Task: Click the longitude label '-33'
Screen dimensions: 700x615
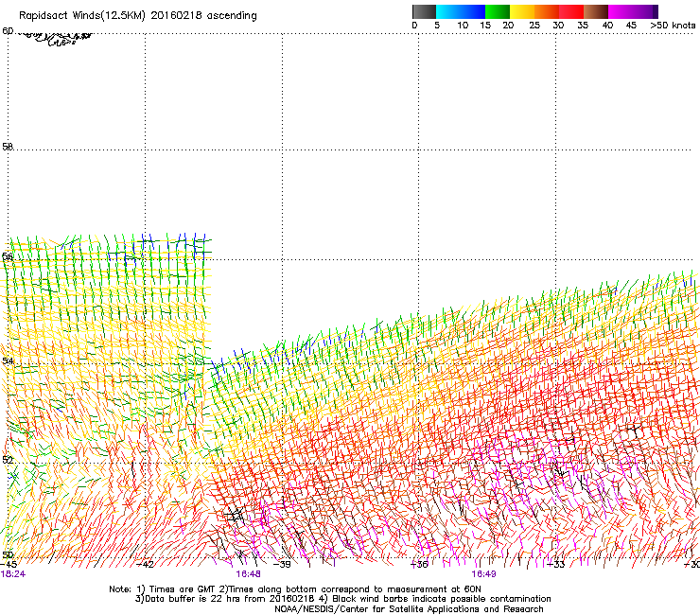Action: pos(555,565)
